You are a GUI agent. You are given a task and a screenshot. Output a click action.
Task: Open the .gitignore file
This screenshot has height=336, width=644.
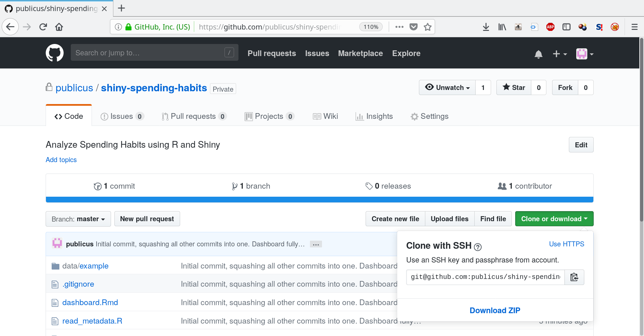coord(78,284)
